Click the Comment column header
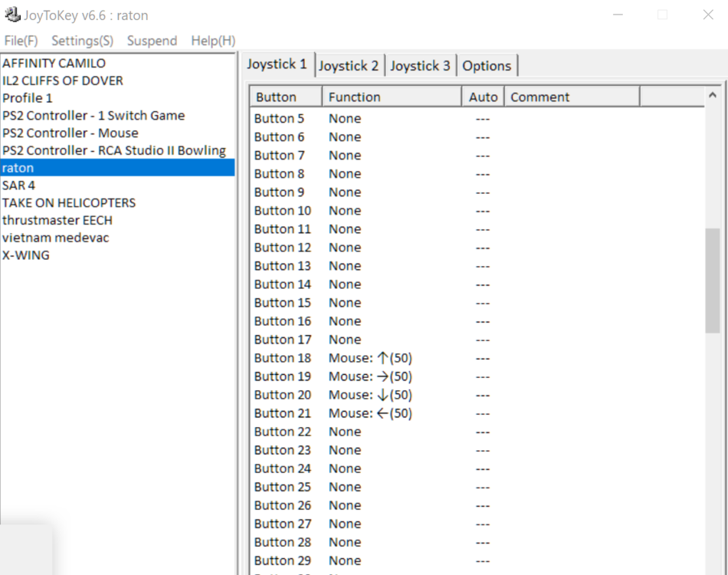Screen dimensions: 728x575 (x=572, y=97)
